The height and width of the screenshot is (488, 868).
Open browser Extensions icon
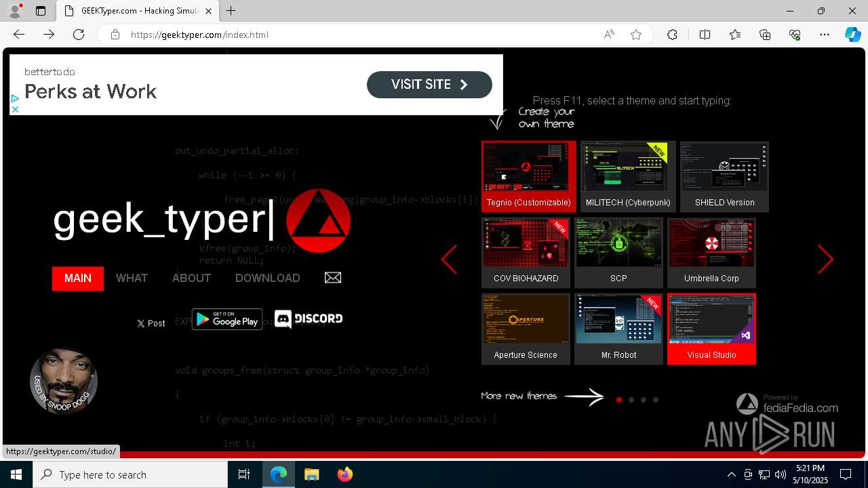[672, 35]
